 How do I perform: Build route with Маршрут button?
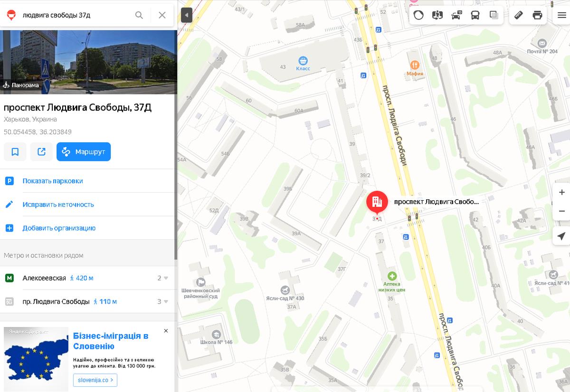pyautogui.click(x=84, y=152)
